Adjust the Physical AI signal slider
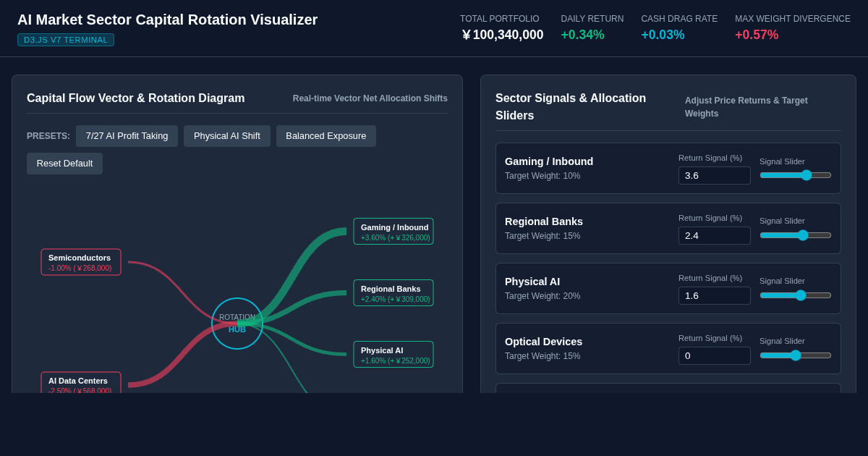This screenshot has height=456, width=868. pyautogui.click(x=796, y=295)
